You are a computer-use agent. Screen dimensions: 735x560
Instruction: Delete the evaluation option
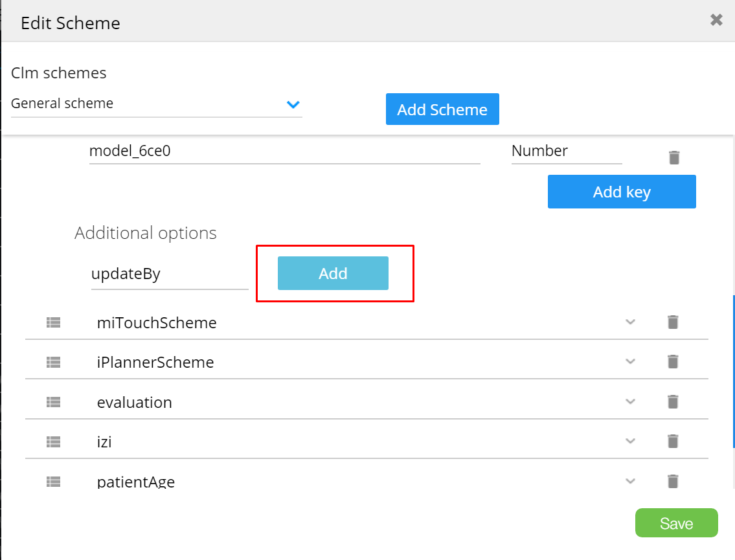tap(673, 402)
